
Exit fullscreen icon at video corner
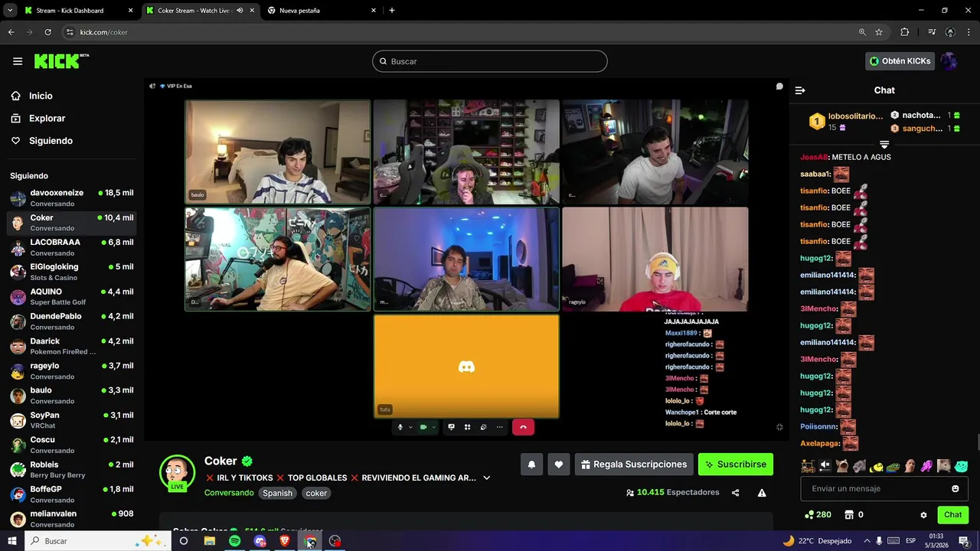coord(779,427)
